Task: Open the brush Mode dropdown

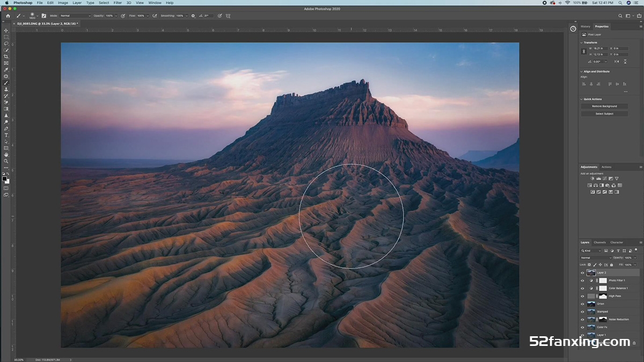Action: (75, 16)
